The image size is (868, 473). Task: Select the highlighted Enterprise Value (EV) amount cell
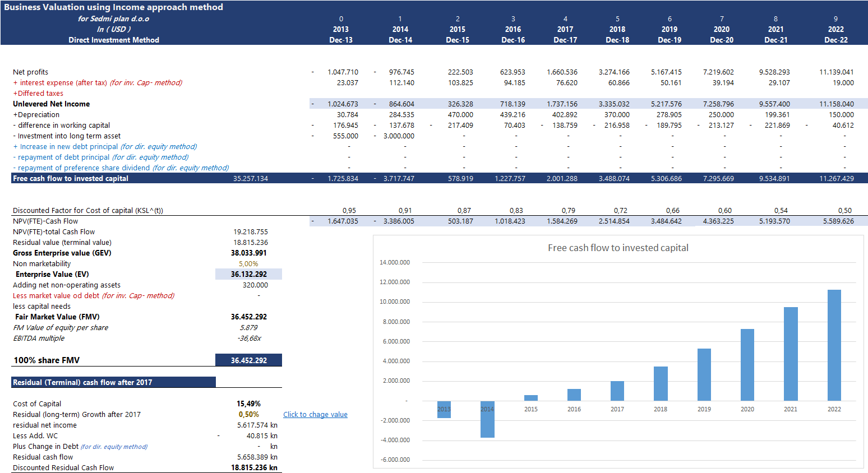pos(248,275)
